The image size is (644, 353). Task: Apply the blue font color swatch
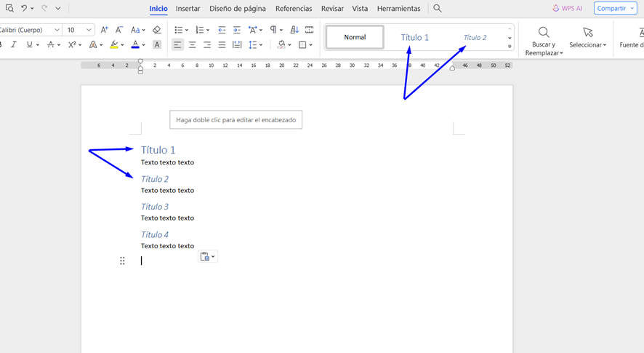(135, 45)
